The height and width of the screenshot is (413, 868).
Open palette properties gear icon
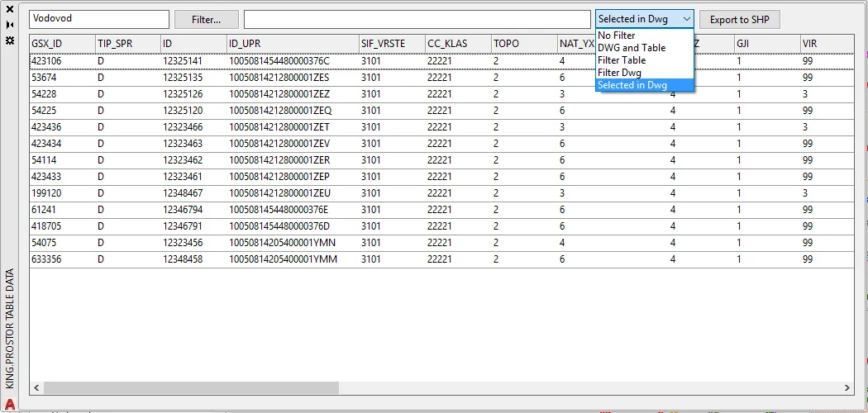10,39
